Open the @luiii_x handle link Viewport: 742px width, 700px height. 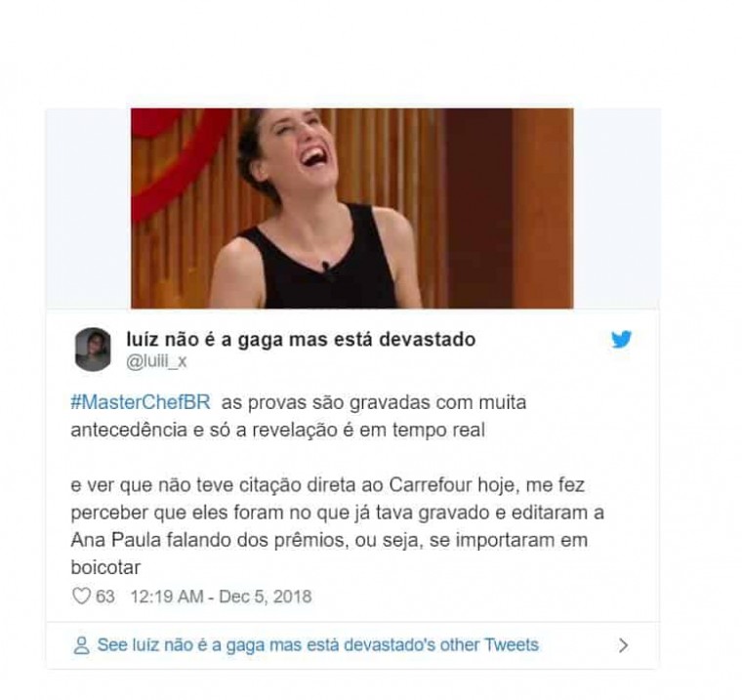(156, 362)
